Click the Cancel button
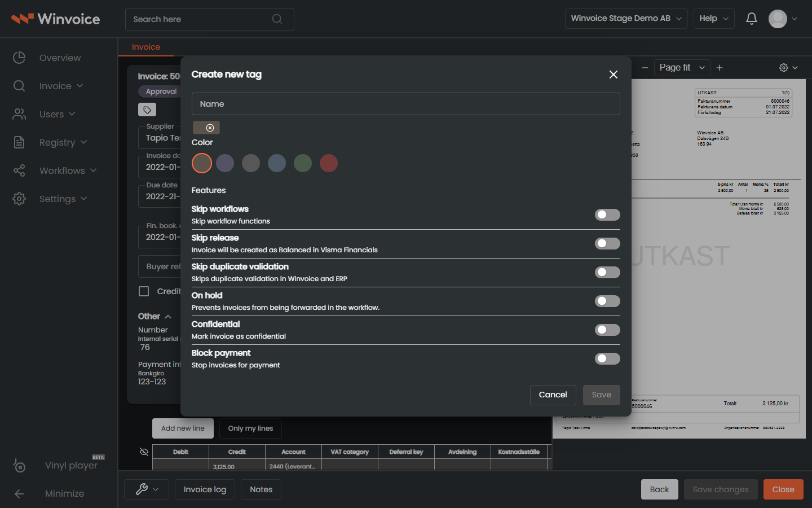The image size is (812, 508). 553,395
